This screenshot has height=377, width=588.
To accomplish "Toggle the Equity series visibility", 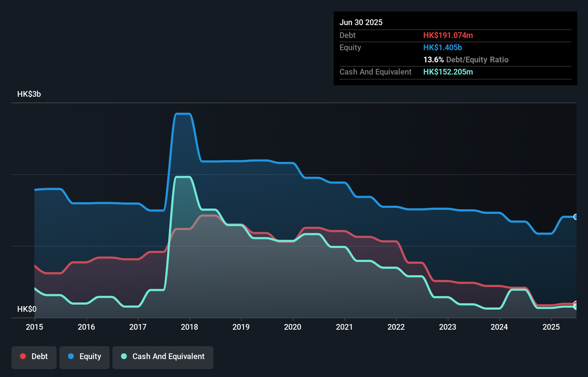I will pos(85,357).
